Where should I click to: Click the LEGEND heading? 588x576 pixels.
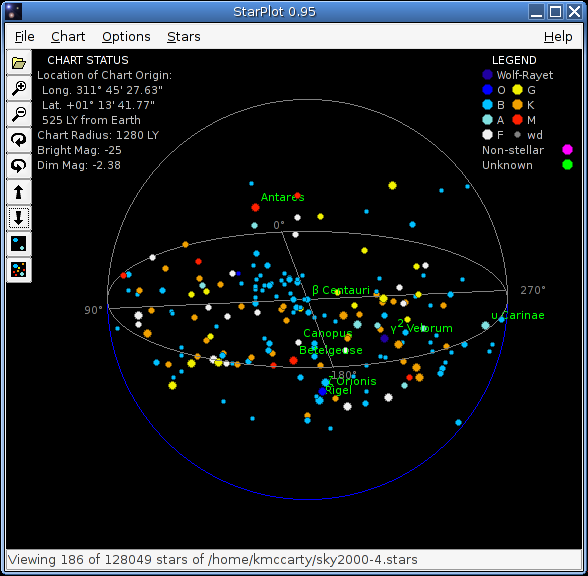(514, 60)
